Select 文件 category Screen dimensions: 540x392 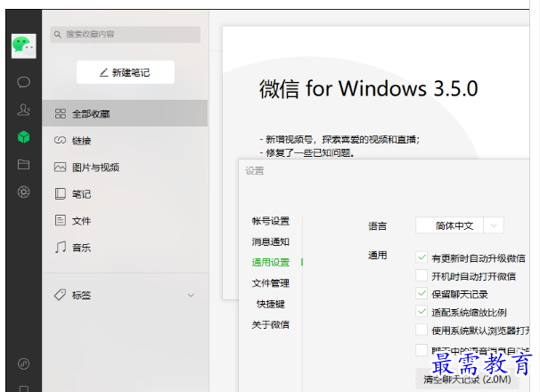125,220
